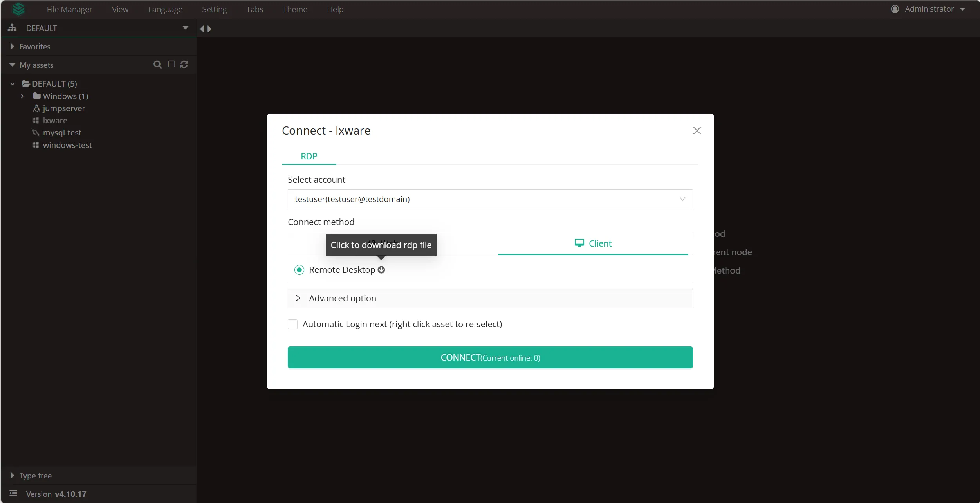Open the Setting menu
The width and height of the screenshot is (980, 503).
pyautogui.click(x=215, y=9)
